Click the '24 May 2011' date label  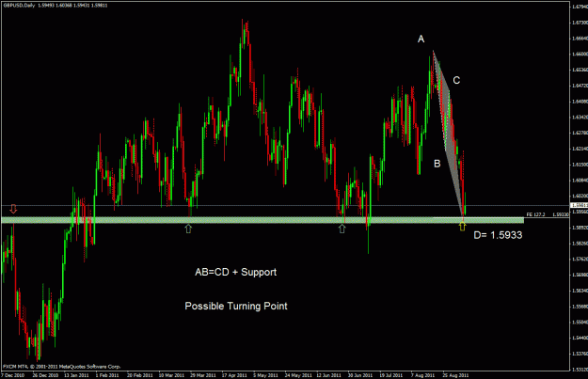coord(297,375)
